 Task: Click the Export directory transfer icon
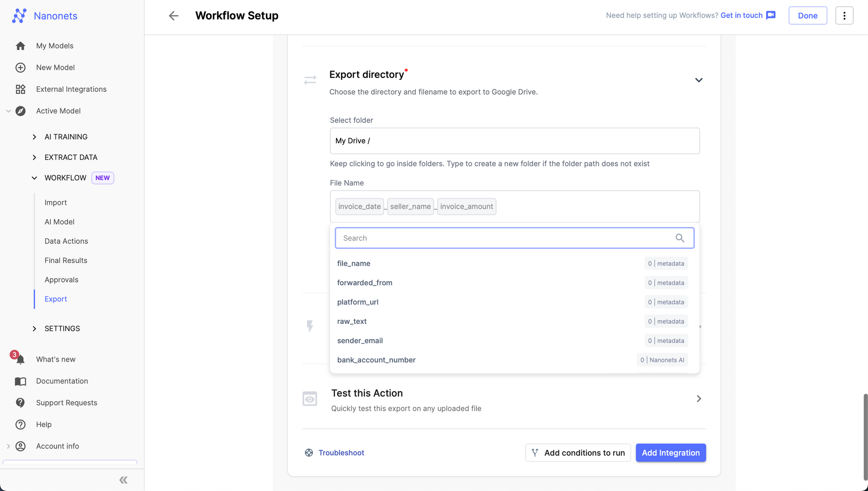click(x=310, y=80)
